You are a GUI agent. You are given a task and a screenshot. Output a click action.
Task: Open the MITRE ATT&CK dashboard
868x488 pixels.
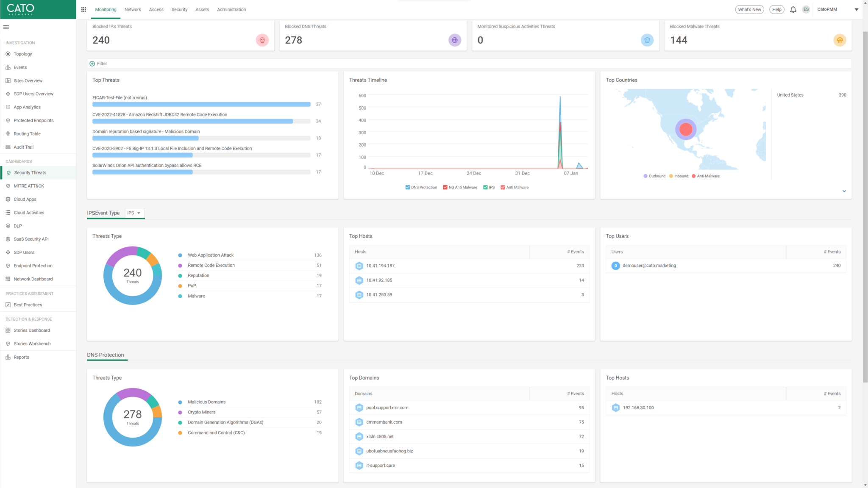point(28,186)
